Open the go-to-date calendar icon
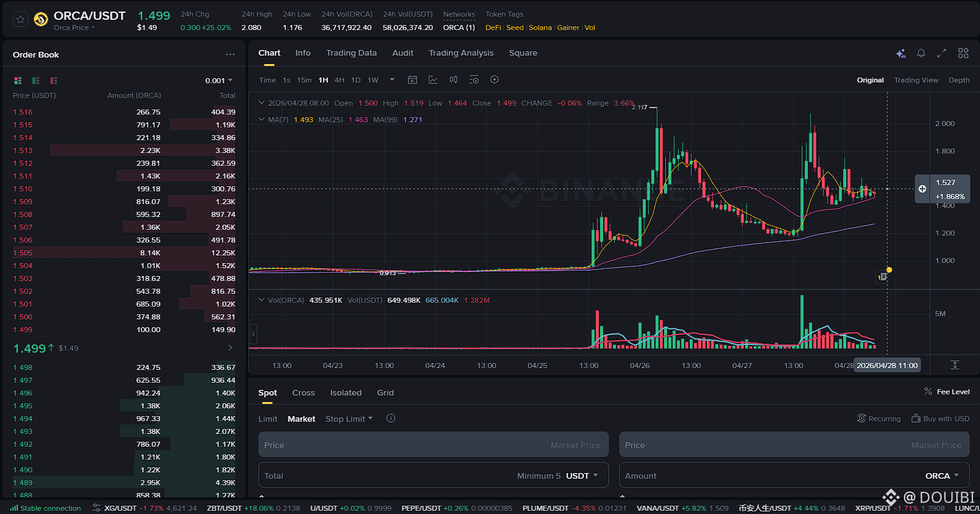 (x=413, y=80)
